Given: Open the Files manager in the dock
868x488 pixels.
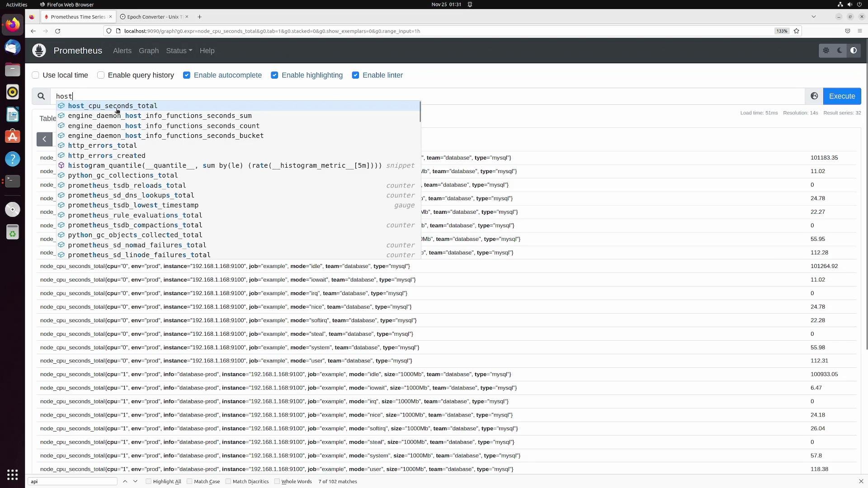Looking at the screenshot, I should (13, 70).
